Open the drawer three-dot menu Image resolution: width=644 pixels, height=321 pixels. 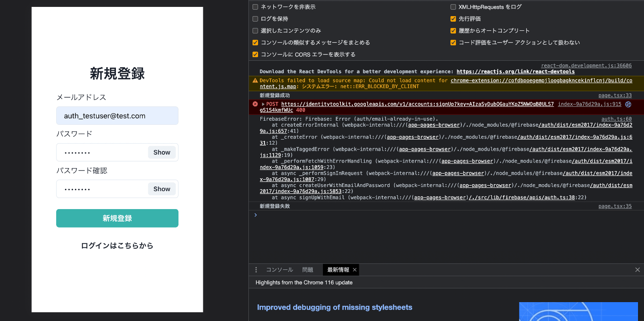pos(256,270)
